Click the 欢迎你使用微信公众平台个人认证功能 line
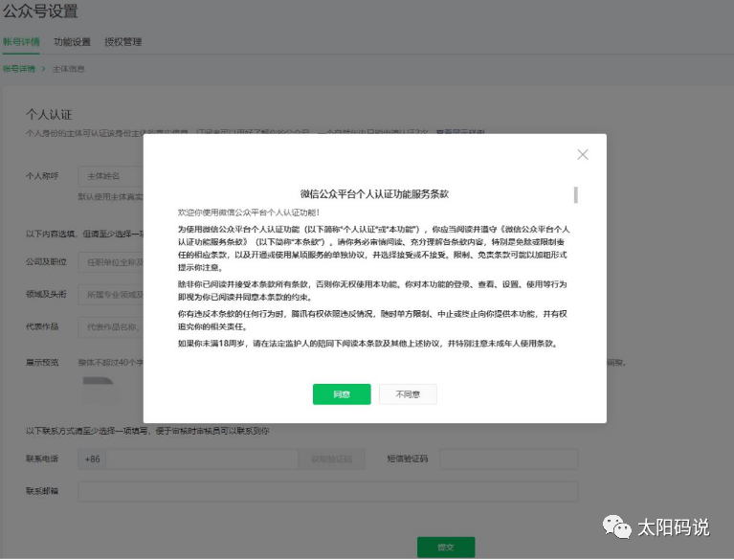The image size is (734, 560). click(249, 213)
